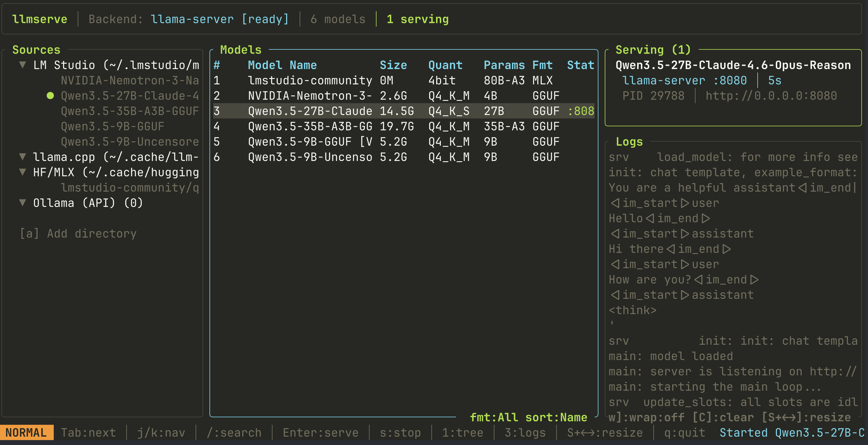The image size is (868, 445).
Task: Click the NORMAL mode indicator
Action: pos(27,433)
